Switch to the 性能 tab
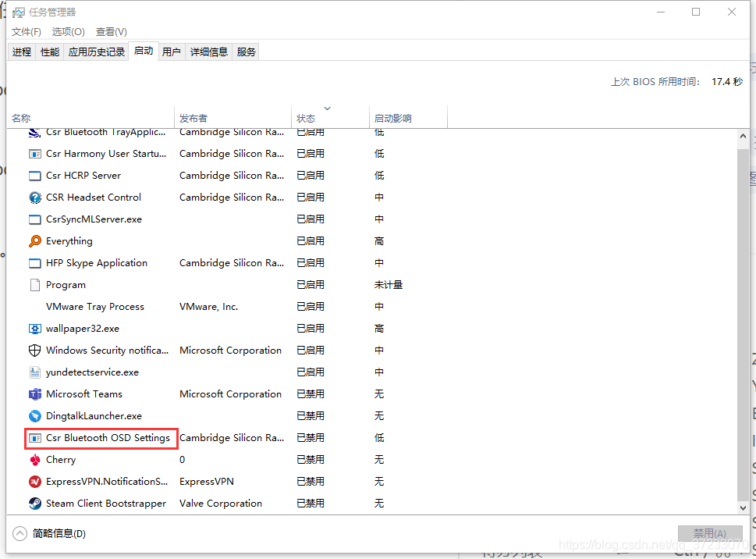 coord(50,52)
